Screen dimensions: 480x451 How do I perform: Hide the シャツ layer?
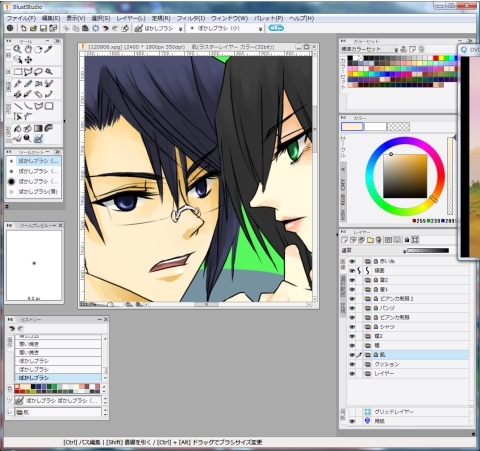click(352, 327)
